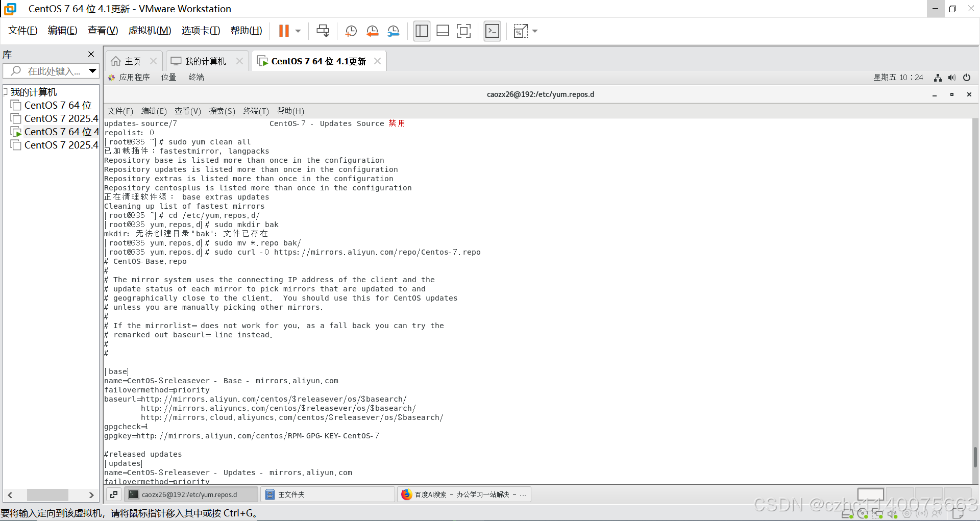Click the GNOME power menu icon
Screen dimensions: 980x521
[967, 78]
